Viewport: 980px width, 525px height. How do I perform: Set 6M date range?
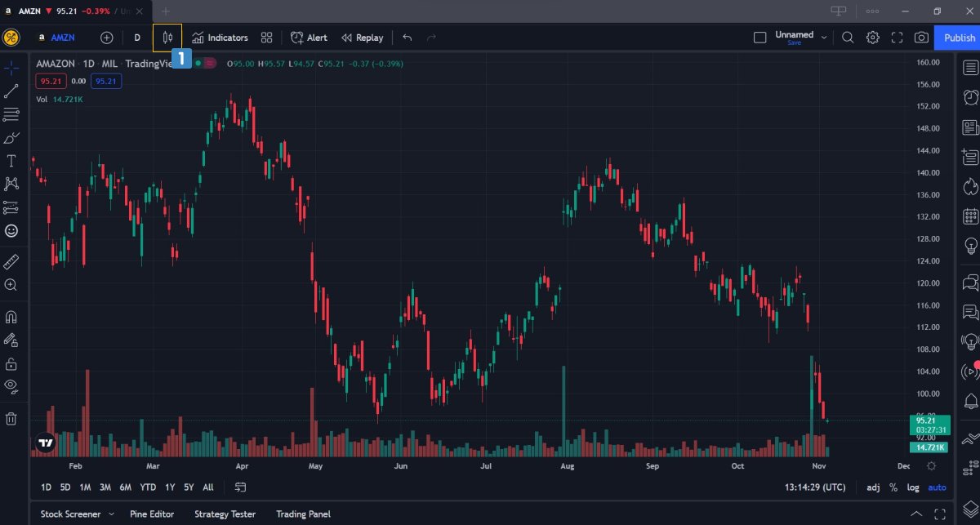click(x=125, y=487)
